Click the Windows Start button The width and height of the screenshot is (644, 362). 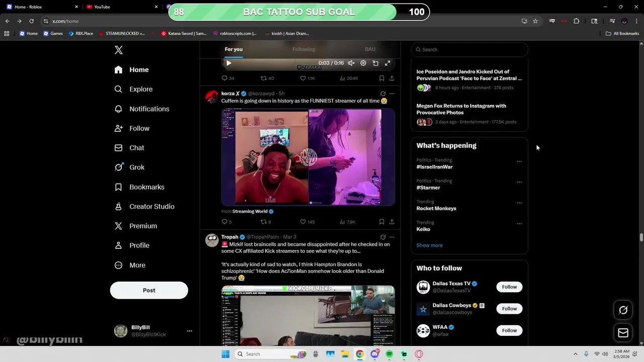(x=226, y=354)
